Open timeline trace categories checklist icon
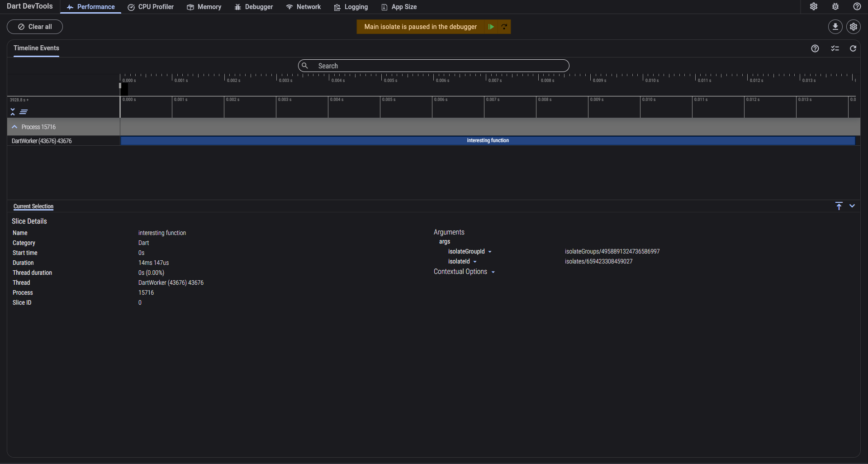Viewport: 868px width, 464px height. (x=835, y=48)
